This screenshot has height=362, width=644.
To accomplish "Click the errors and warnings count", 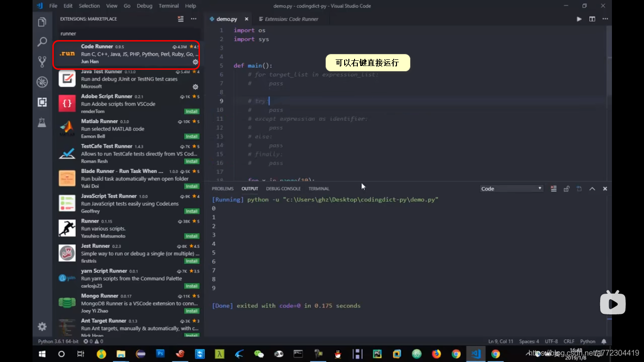I will coord(93,341).
